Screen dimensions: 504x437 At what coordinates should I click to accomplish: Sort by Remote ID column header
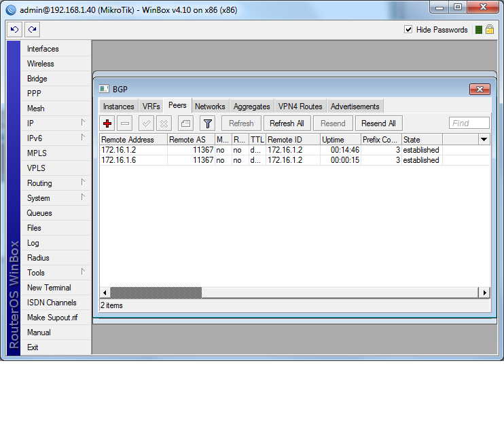coord(293,139)
